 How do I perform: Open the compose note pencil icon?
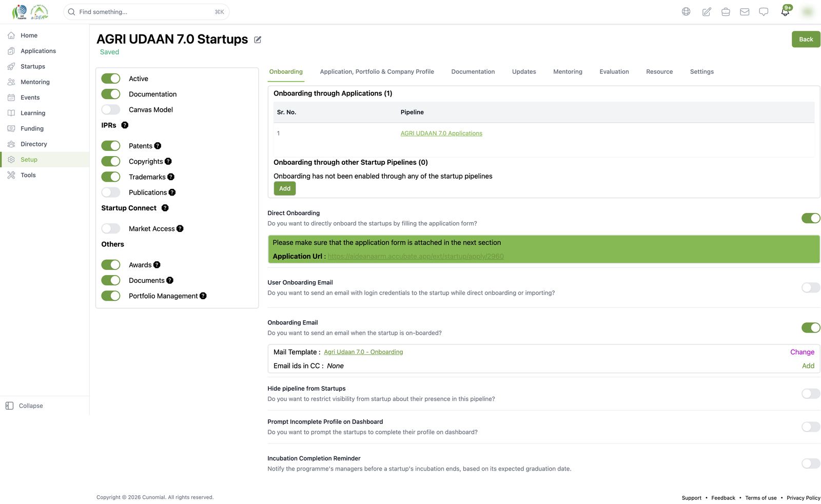(707, 12)
